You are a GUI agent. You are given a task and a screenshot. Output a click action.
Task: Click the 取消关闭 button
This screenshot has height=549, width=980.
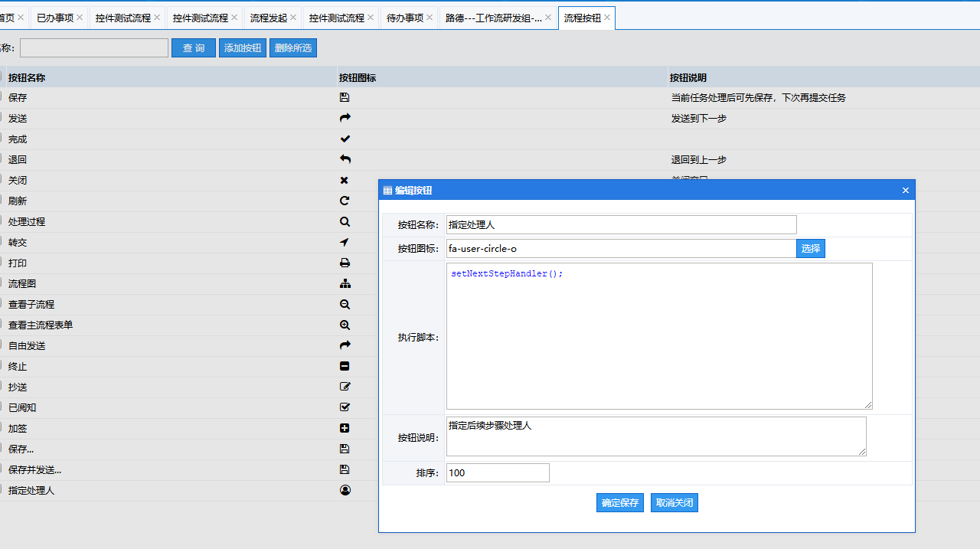click(675, 503)
